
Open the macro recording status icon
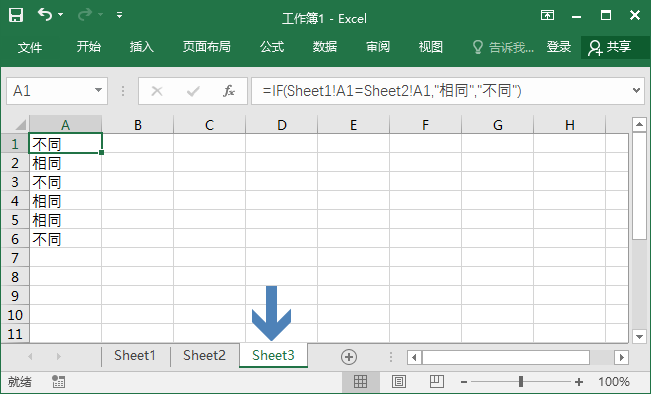coord(58,382)
